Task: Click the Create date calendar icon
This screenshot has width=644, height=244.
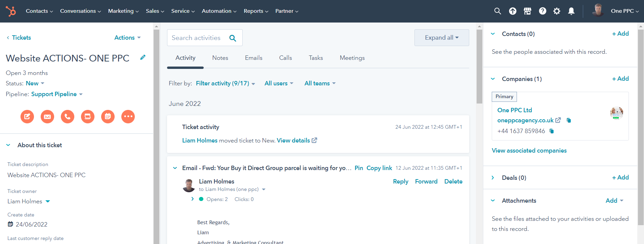Action: (10, 224)
